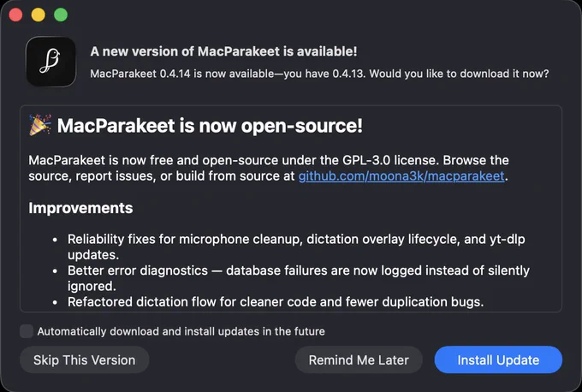Minimize the window using the yellow button
The width and height of the screenshot is (582, 392).
pos(39,15)
